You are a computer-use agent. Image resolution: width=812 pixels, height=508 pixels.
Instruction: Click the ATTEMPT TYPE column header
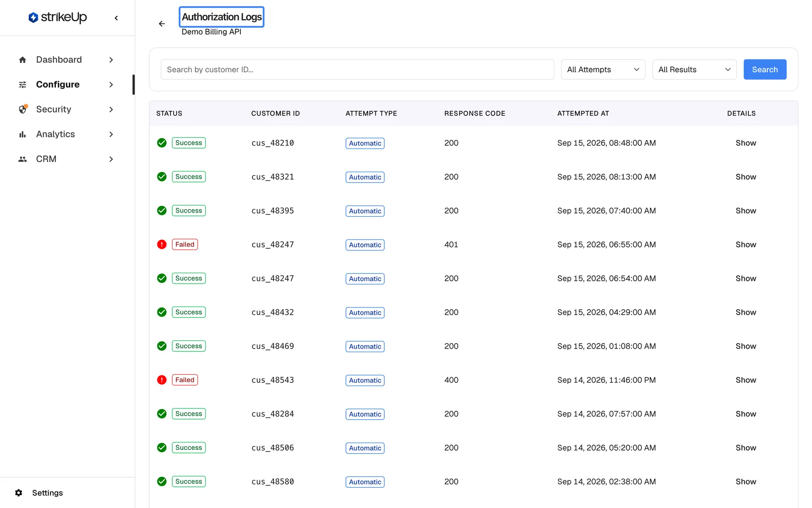(x=371, y=113)
